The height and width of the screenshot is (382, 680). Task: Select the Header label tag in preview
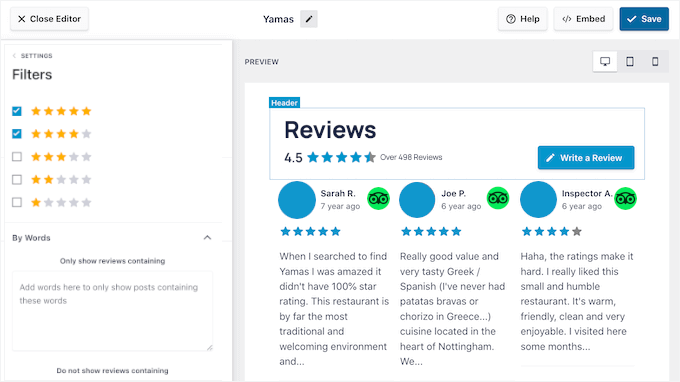click(284, 103)
